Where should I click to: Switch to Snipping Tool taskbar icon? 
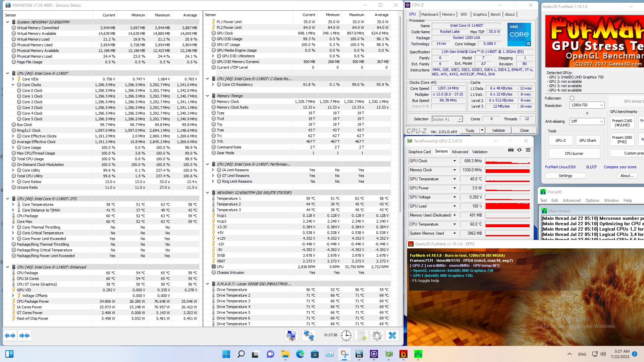[344, 354]
